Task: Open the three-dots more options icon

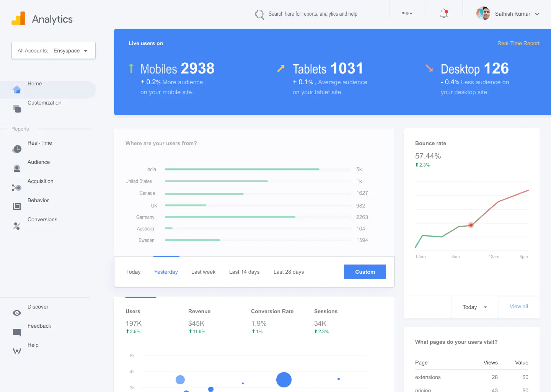Action: [407, 13]
